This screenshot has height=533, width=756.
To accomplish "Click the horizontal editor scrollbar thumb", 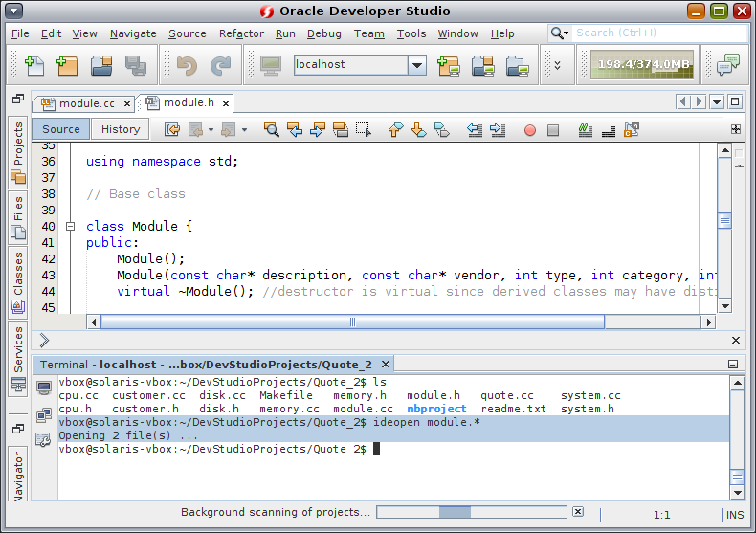I will coord(352,322).
